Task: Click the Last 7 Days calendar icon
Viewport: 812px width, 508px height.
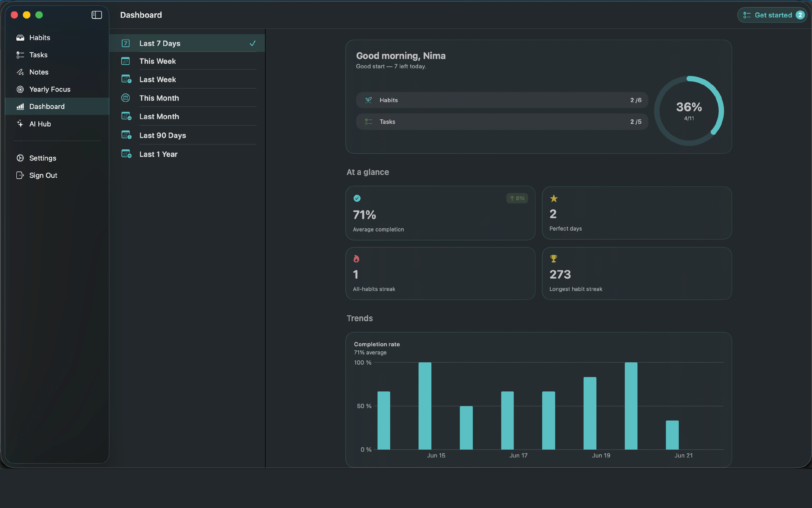Action: click(x=125, y=43)
